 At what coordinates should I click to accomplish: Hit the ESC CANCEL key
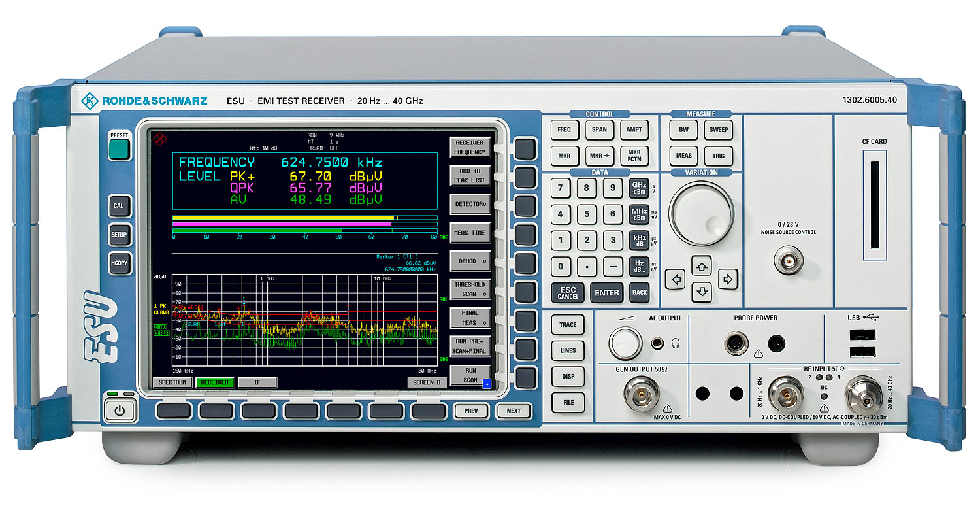click(x=568, y=293)
